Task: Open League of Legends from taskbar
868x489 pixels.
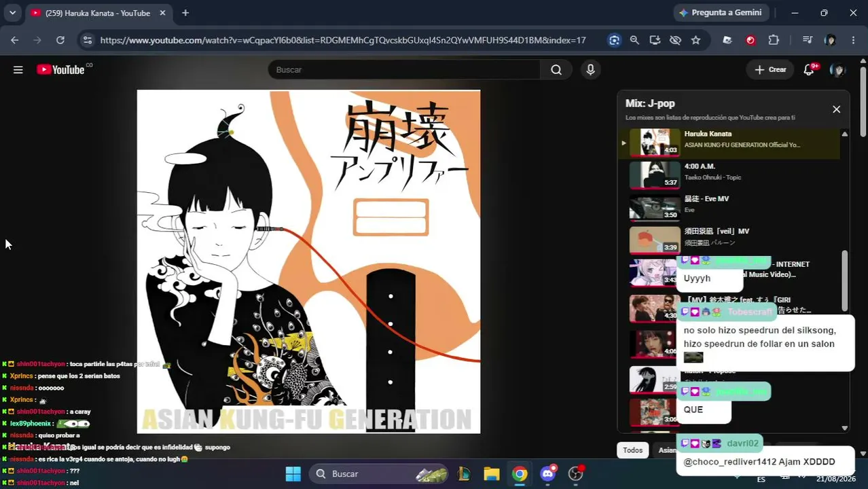Action: 465,473
